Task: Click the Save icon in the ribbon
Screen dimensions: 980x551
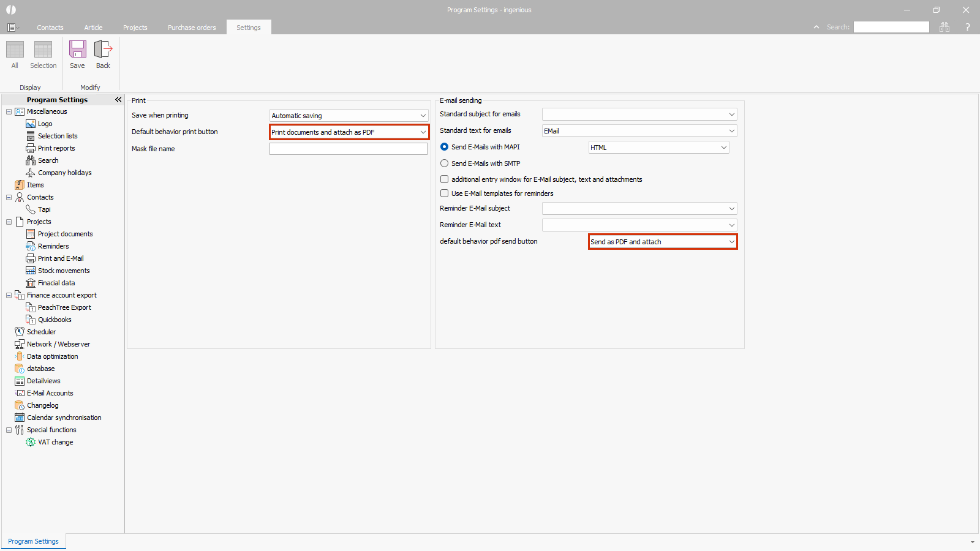Action: (x=77, y=50)
